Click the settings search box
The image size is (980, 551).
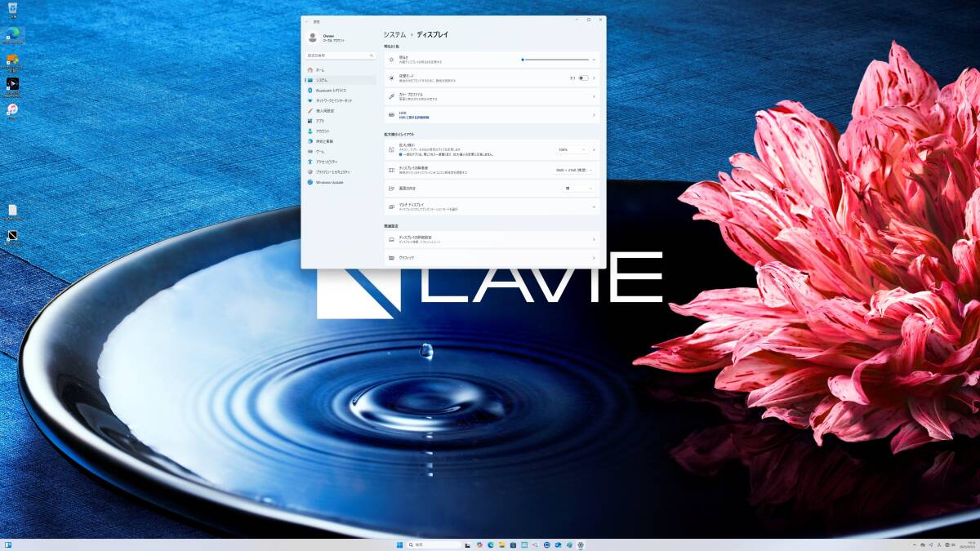click(341, 56)
